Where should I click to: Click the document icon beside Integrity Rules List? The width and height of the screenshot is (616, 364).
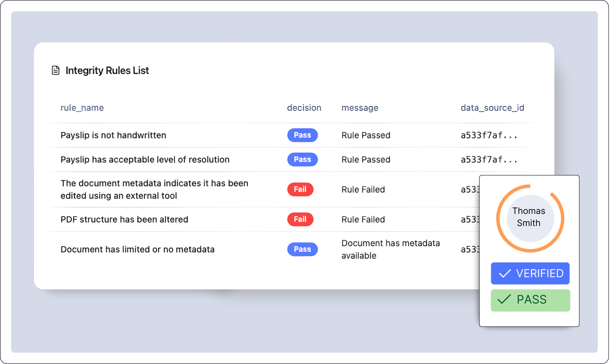point(56,70)
